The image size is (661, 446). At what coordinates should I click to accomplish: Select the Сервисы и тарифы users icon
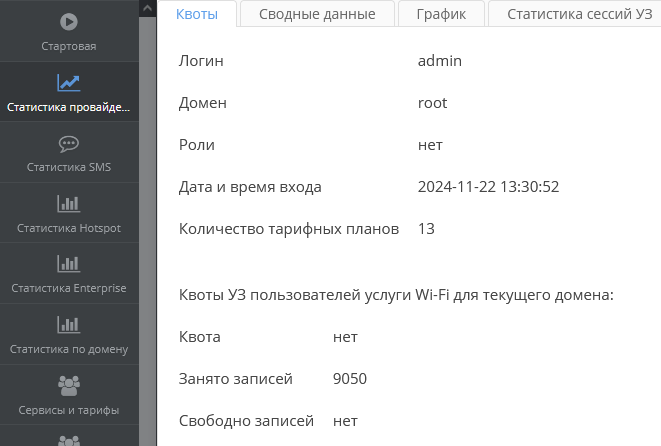68,385
